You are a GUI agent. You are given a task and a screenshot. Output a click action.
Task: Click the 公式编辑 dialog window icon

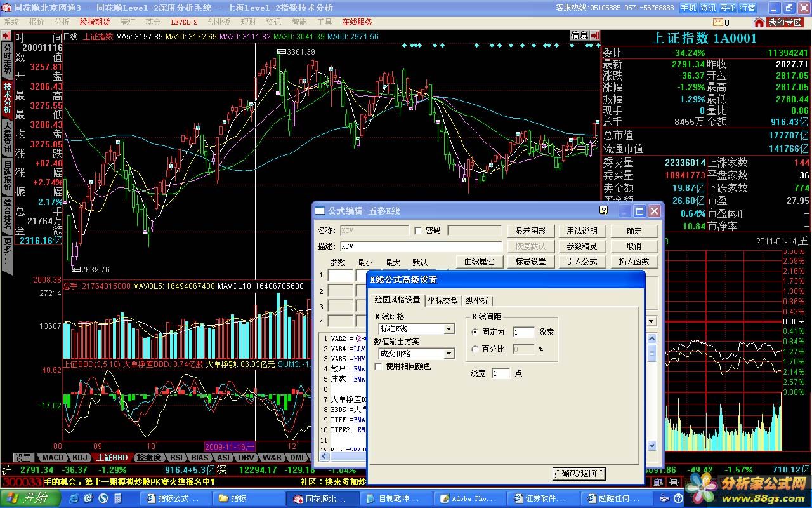click(x=320, y=211)
